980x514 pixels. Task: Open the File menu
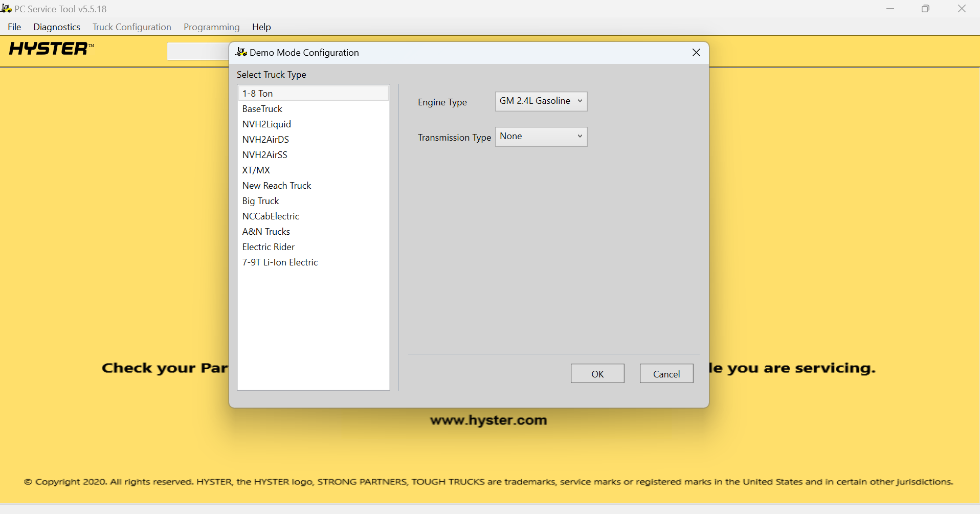pyautogui.click(x=14, y=27)
